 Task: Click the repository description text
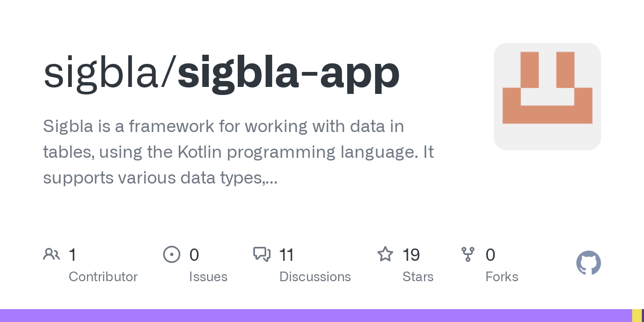coord(238,152)
